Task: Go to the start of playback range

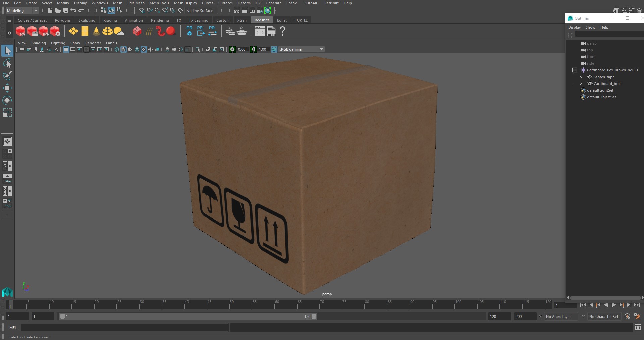Action: pos(583,305)
